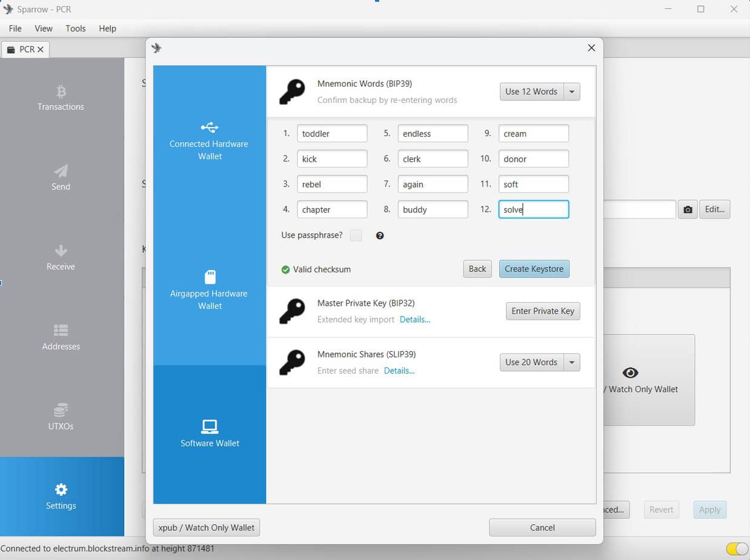This screenshot has height=560, width=750.
Task: Select the Airgapped Hardware Wallet option
Action: (x=209, y=291)
